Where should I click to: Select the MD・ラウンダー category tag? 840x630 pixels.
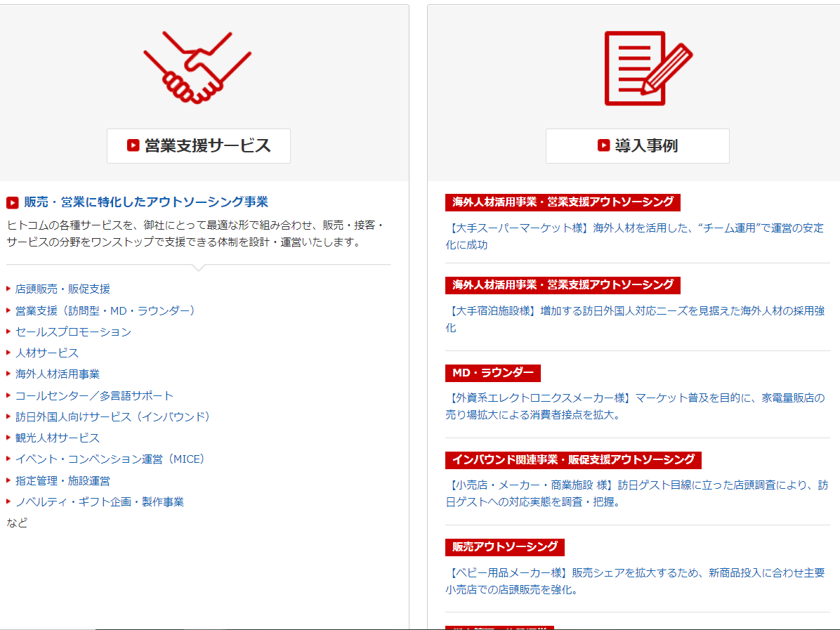coord(494,373)
